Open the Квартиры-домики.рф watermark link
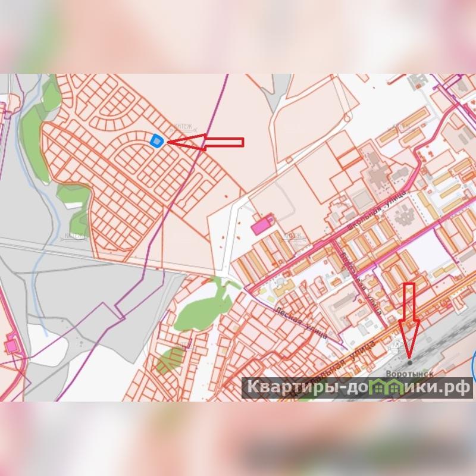This screenshot has width=476, height=476. [x=358, y=388]
